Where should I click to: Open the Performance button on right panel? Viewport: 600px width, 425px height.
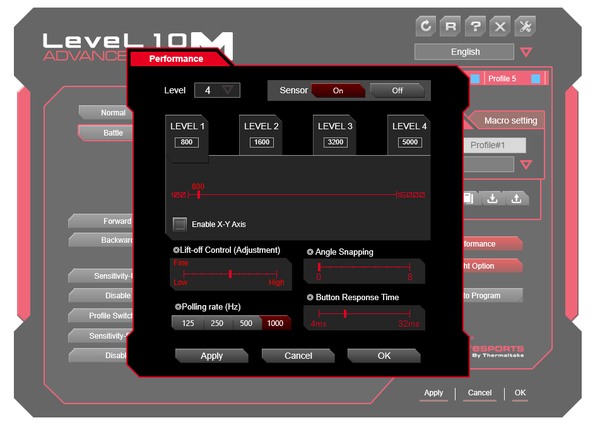pos(493,244)
